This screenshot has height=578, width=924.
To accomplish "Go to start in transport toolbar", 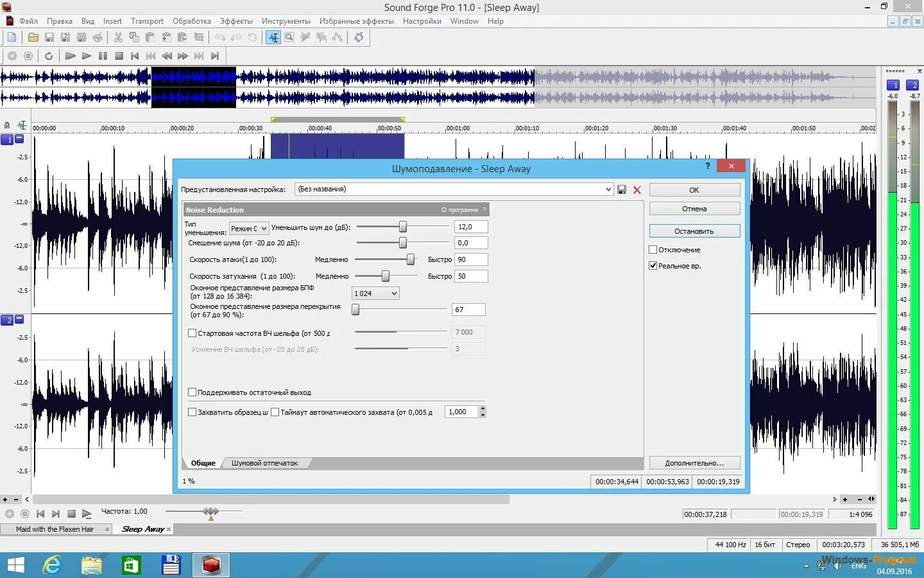I will click(x=135, y=56).
